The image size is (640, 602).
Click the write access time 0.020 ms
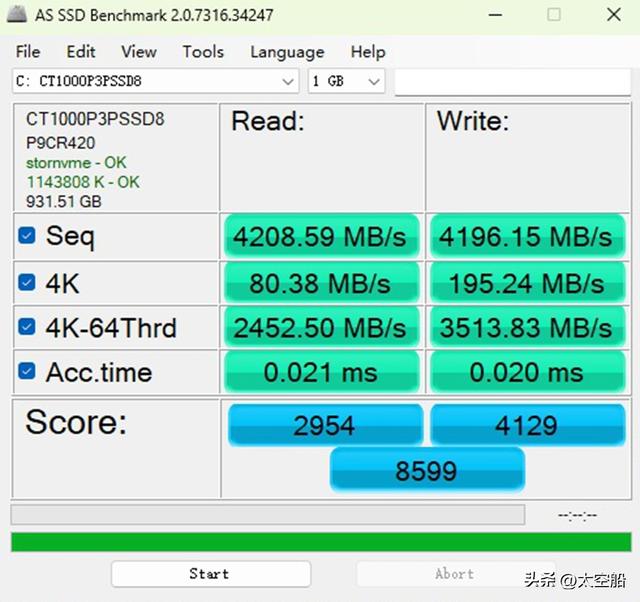click(527, 372)
